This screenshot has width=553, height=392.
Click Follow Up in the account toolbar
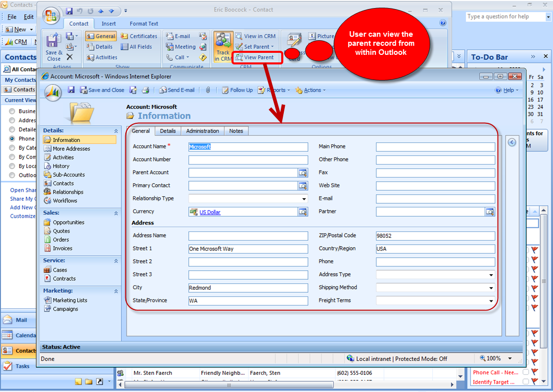pos(237,90)
